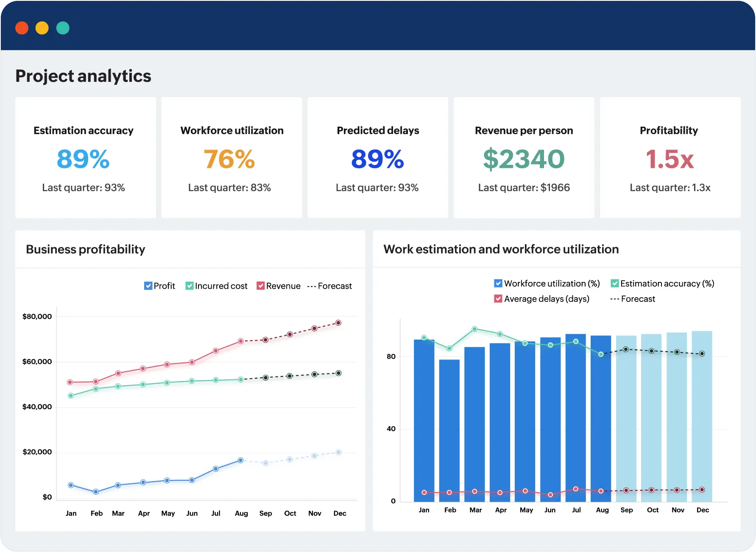The image size is (756, 552).
Task: Uncheck the Profit series checkbox
Action: click(148, 286)
